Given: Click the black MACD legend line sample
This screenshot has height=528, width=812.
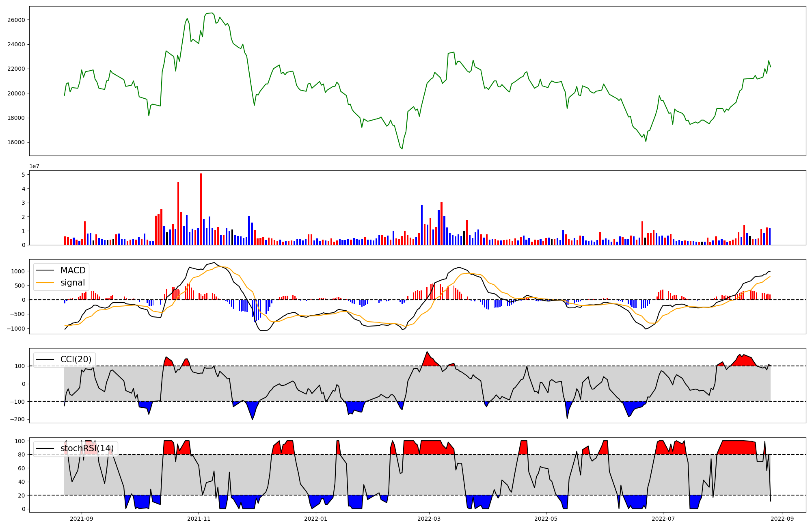Looking at the screenshot, I should (x=45, y=270).
